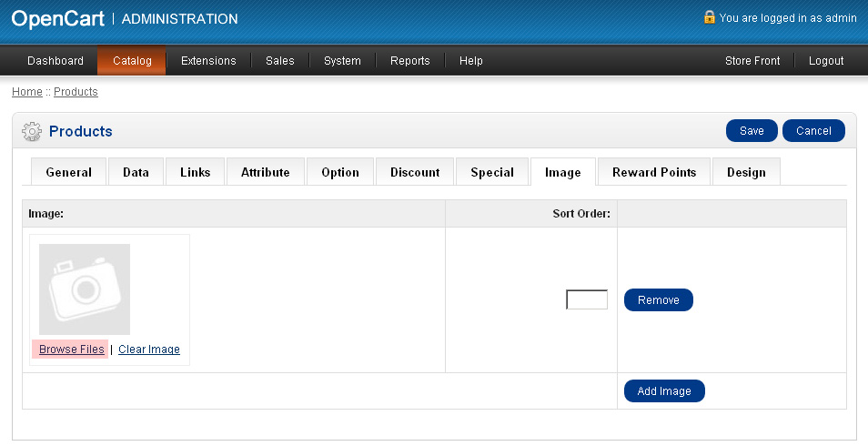868x446 pixels.
Task: Focus the Sort Order input field
Action: pyautogui.click(x=587, y=299)
